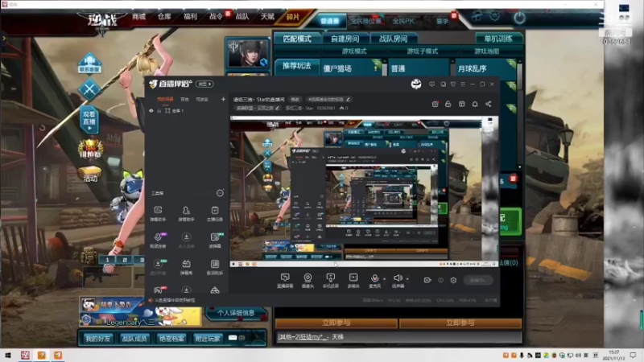This screenshot has width=644, height=362.
Task: Open the 商城 game menu
Action: click(138, 16)
